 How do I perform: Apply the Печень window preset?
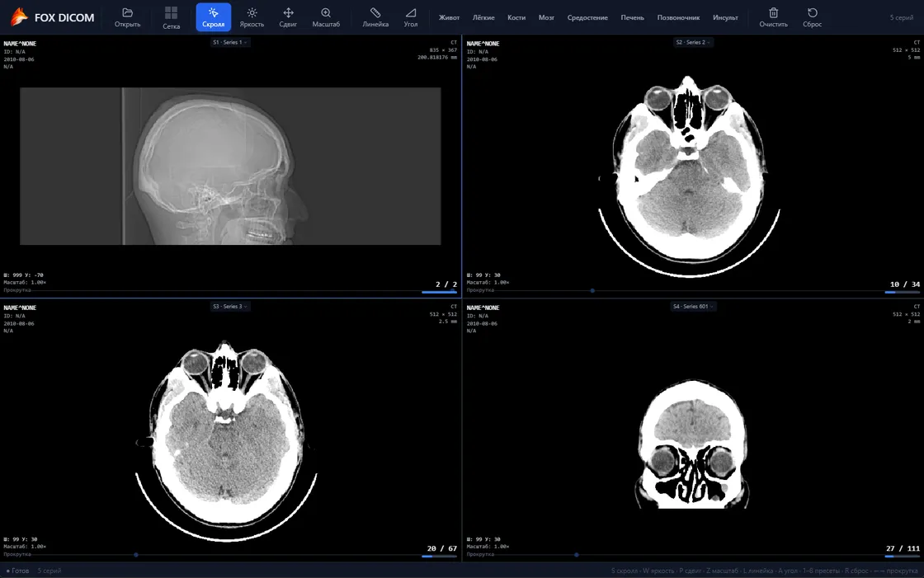(632, 17)
